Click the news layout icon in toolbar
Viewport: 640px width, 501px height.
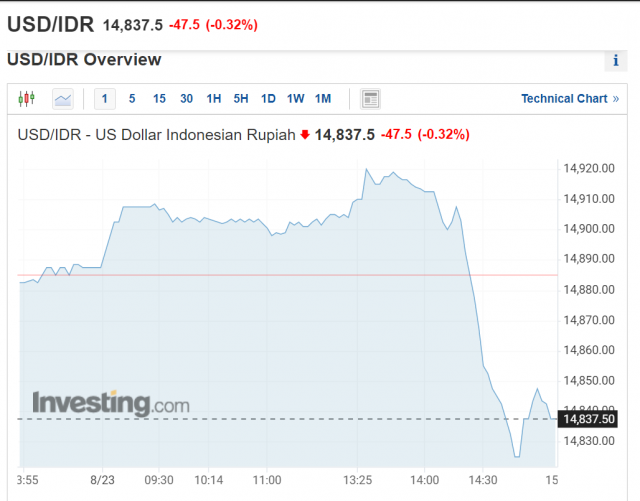point(371,99)
